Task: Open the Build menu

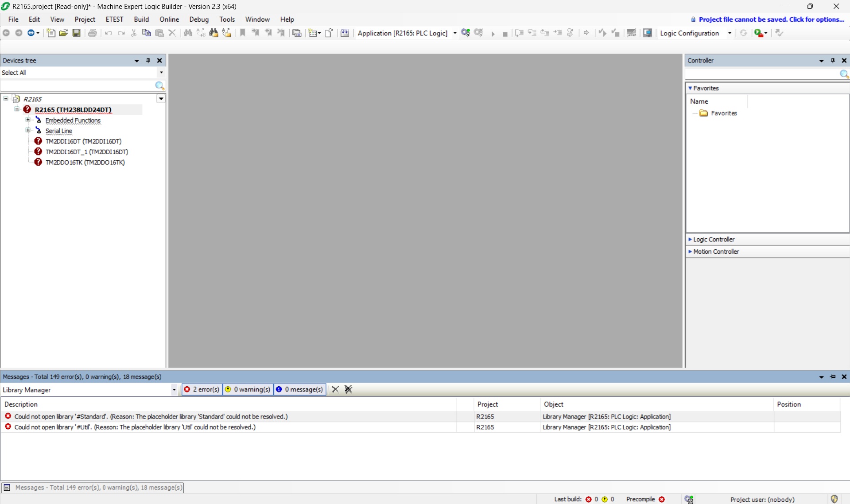Action: (141, 19)
